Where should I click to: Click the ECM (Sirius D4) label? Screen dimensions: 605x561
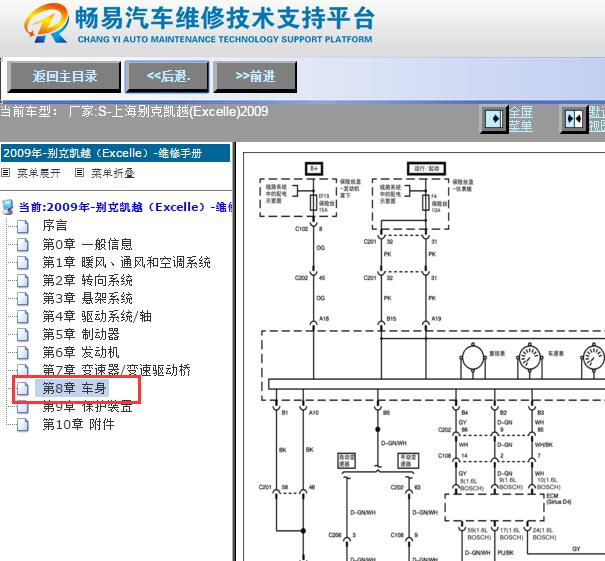pyautogui.click(x=558, y=498)
